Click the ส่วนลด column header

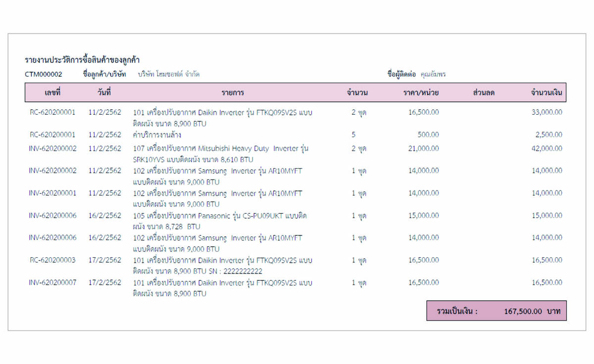(484, 92)
